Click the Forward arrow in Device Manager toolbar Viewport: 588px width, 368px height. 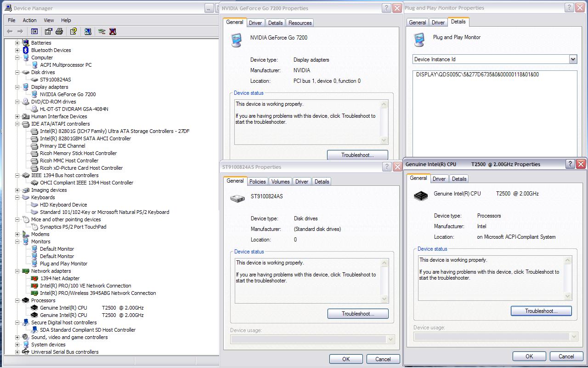point(20,31)
